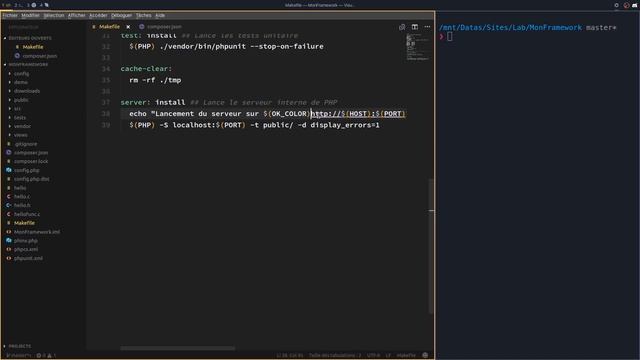Open the Sélection menu
Viewport: 640px width, 360px height.
click(54, 16)
